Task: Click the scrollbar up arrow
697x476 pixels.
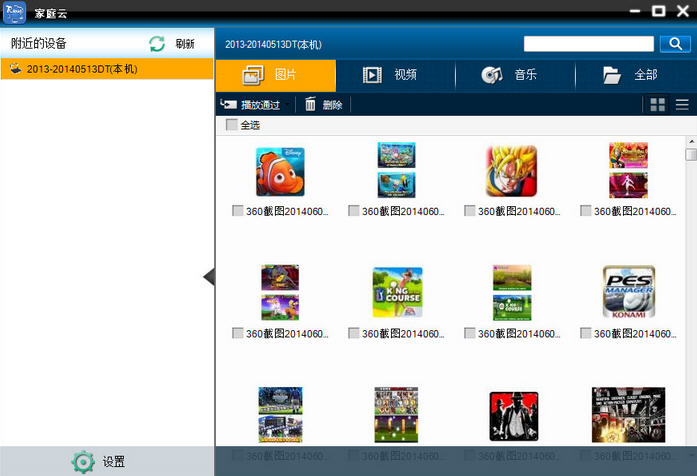Action: [x=691, y=141]
